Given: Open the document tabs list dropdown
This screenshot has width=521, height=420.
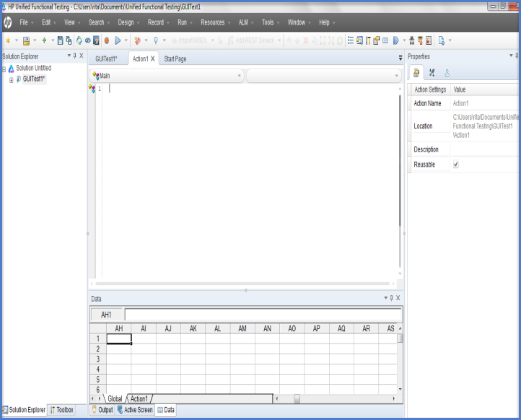Looking at the screenshot, I should point(400,58).
